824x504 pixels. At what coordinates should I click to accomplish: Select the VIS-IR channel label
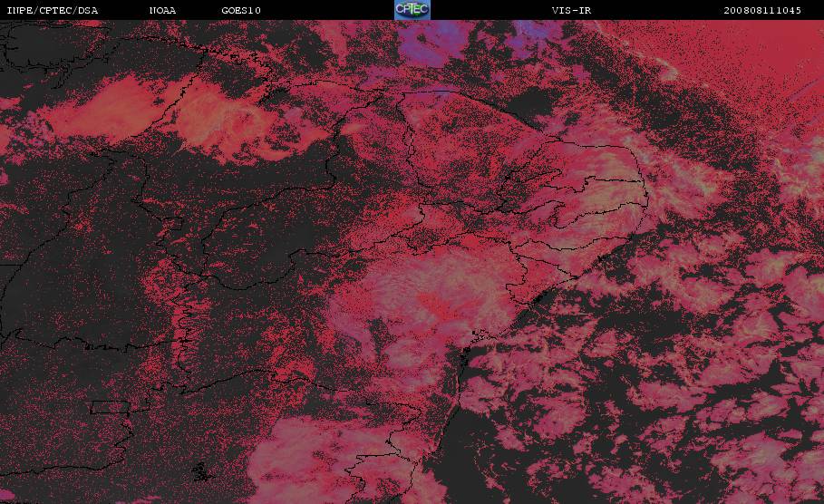coord(571,10)
